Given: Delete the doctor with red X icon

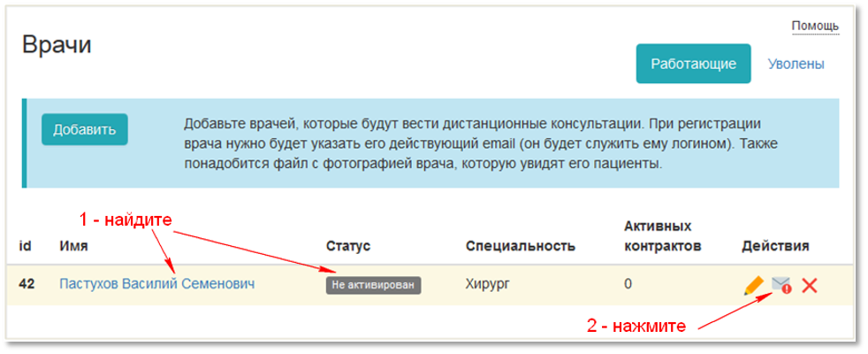Looking at the screenshot, I should click(x=809, y=285).
